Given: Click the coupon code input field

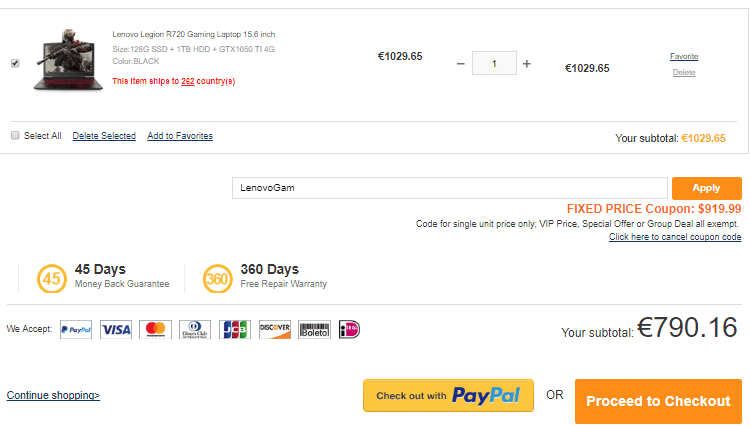Looking at the screenshot, I should tap(449, 187).
